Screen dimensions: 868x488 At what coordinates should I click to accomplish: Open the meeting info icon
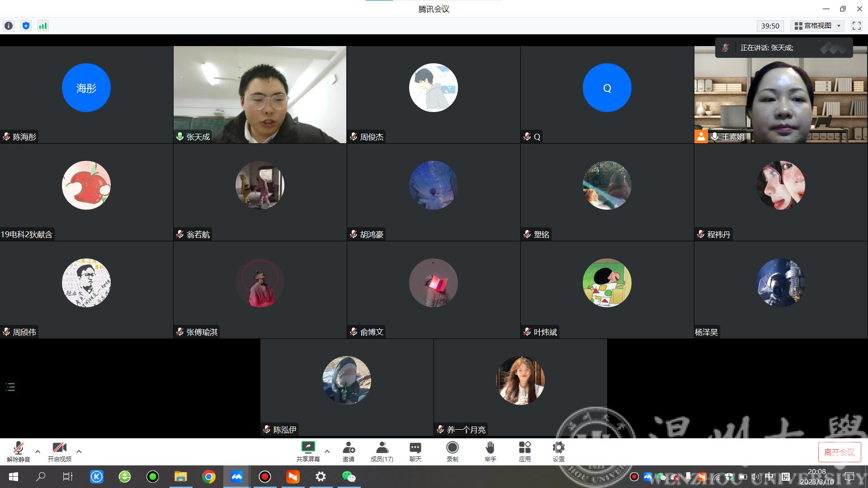pos(9,26)
